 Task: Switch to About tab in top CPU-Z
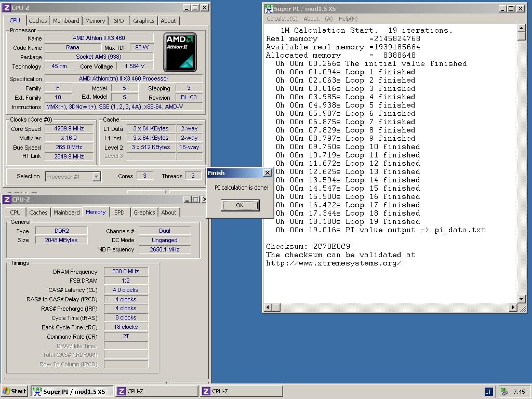point(168,21)
